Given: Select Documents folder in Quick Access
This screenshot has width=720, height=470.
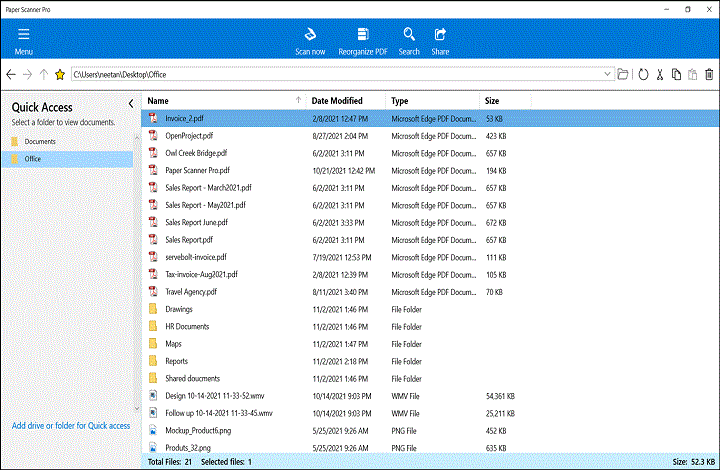Looking at the screenshot, I should coord(40,142).
